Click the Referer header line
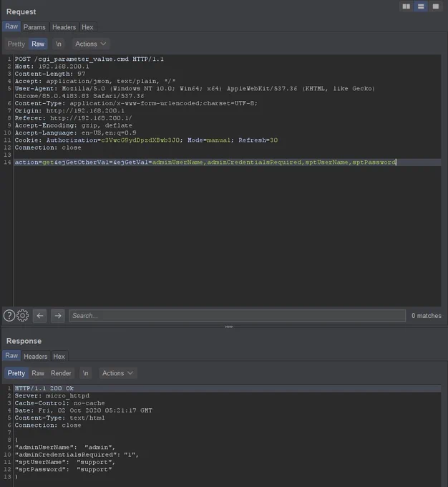This screenshot has height=487, width=448. (x=73, y=118)
